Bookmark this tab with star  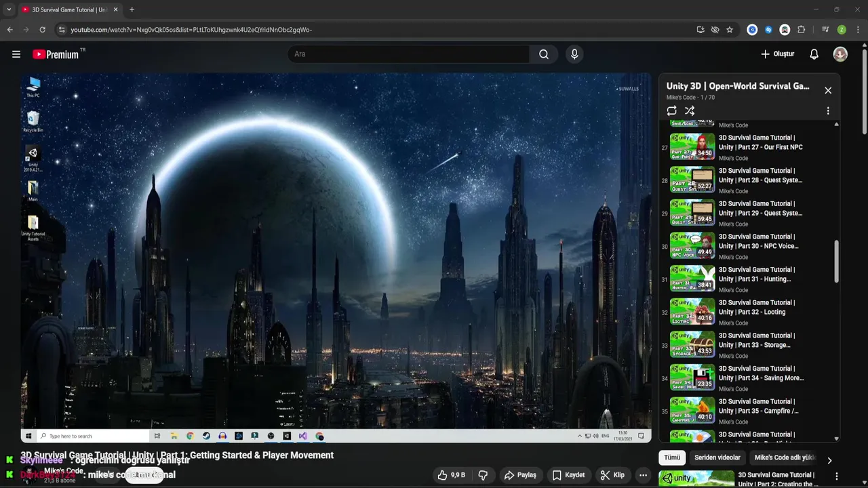pyautogui.click(x=730, y=30)
